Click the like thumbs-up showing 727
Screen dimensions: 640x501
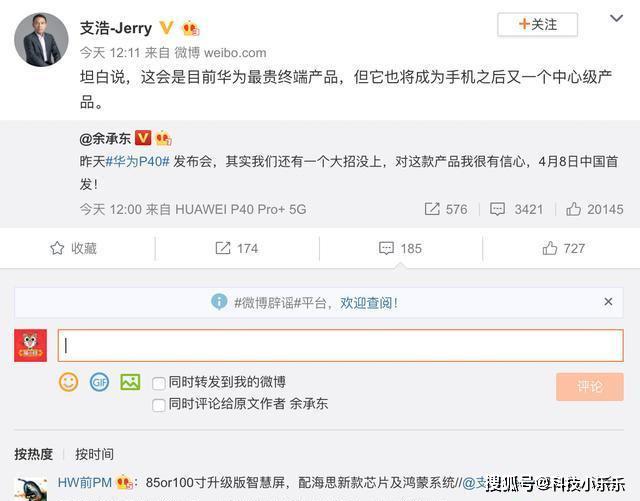549,248
